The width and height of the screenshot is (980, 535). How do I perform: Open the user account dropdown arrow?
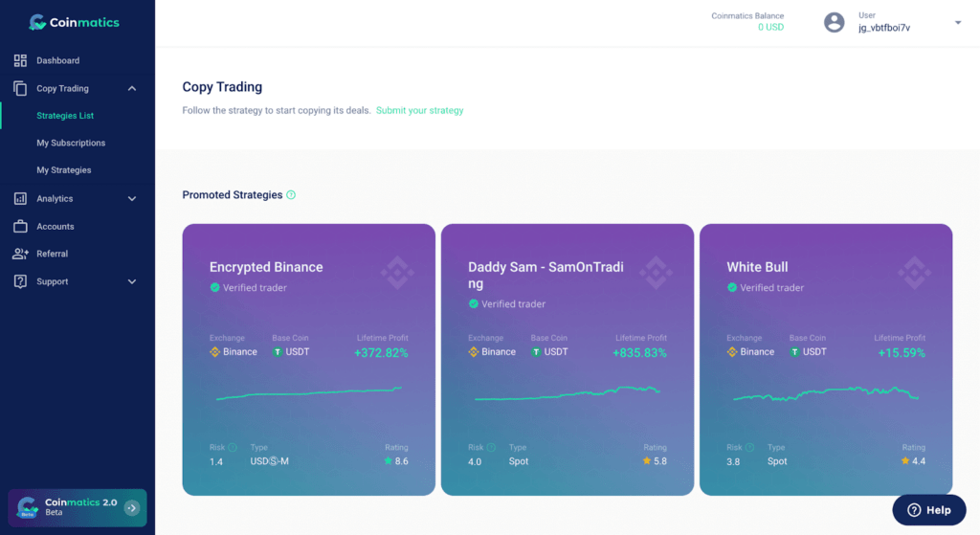pos(957,23)
